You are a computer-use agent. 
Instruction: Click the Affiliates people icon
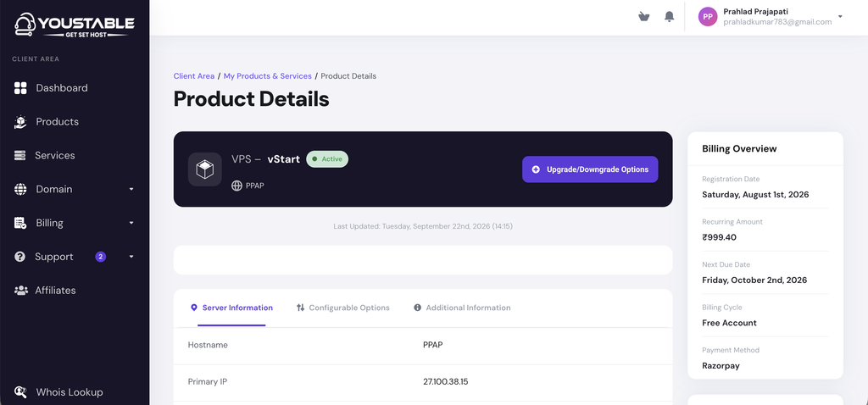(x=21, y=291)
